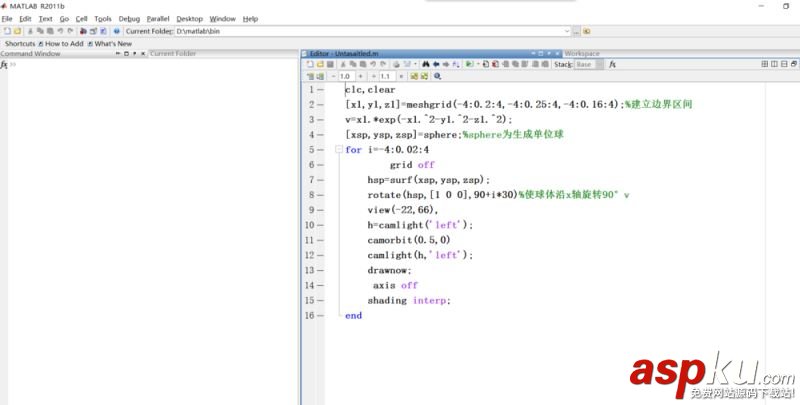Click the Editor Open file icon
Screen dimensions: 800x405
tap(320, 64)
